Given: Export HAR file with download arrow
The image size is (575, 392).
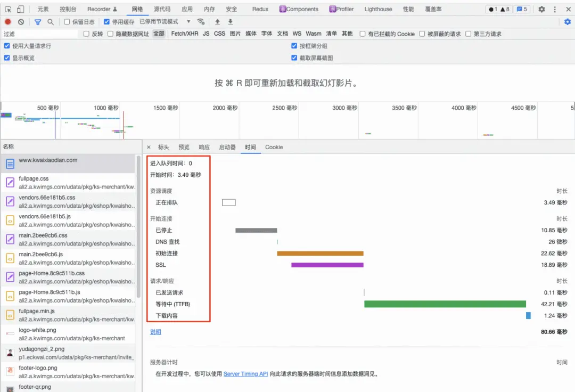Looking at the screenshot, I should point(231,22).
